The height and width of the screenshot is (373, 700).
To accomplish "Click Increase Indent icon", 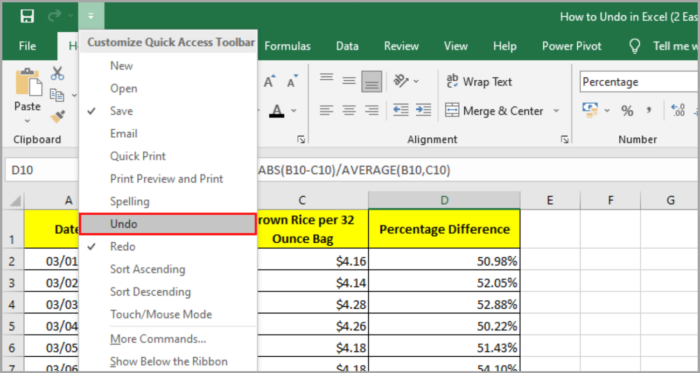I will tap(423, 110).
